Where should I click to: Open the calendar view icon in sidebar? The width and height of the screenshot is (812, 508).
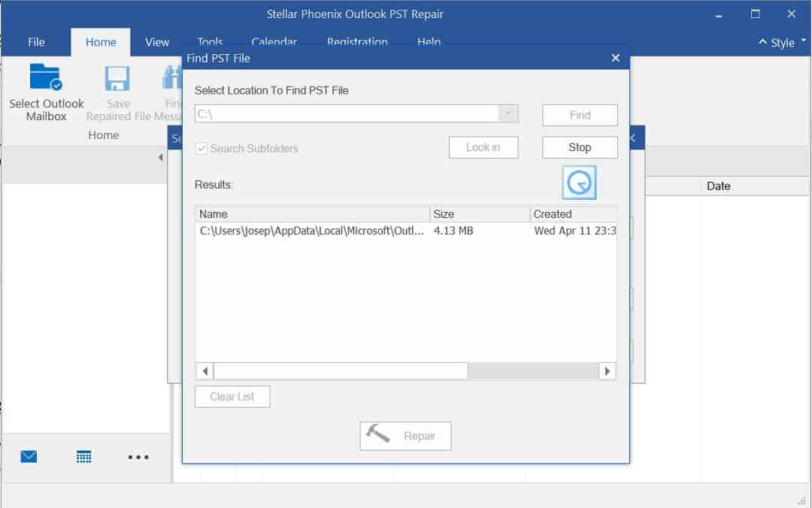pyautogui.click(x=83, y=457)
